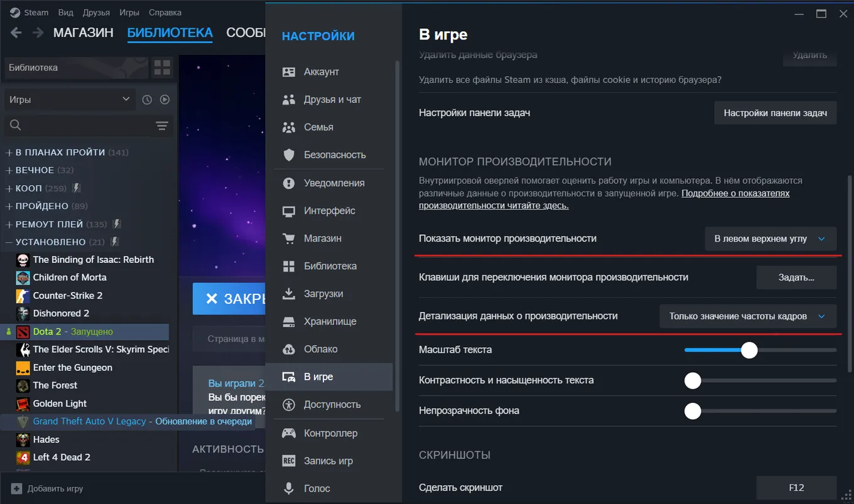The height and width of the screenshot is (504, 854).
Task: Click Контрастность и насыщенность текста slider handle
Action: [693, 380]
